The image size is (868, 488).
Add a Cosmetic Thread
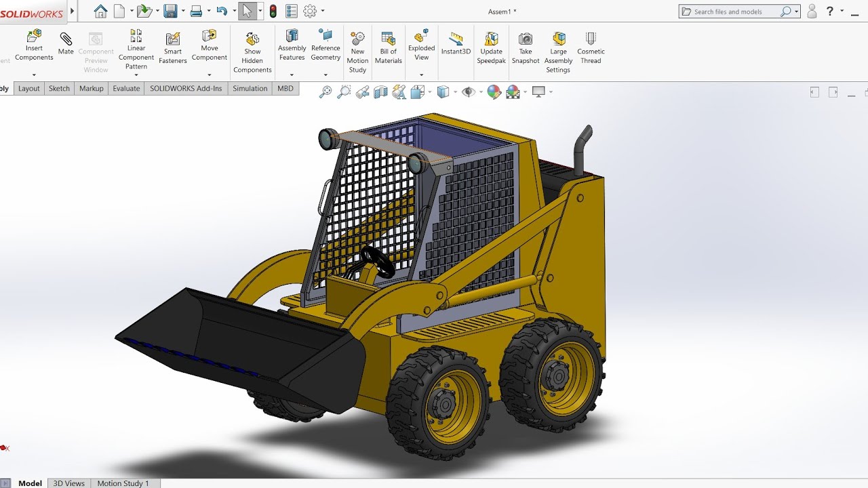coord(591,47)
